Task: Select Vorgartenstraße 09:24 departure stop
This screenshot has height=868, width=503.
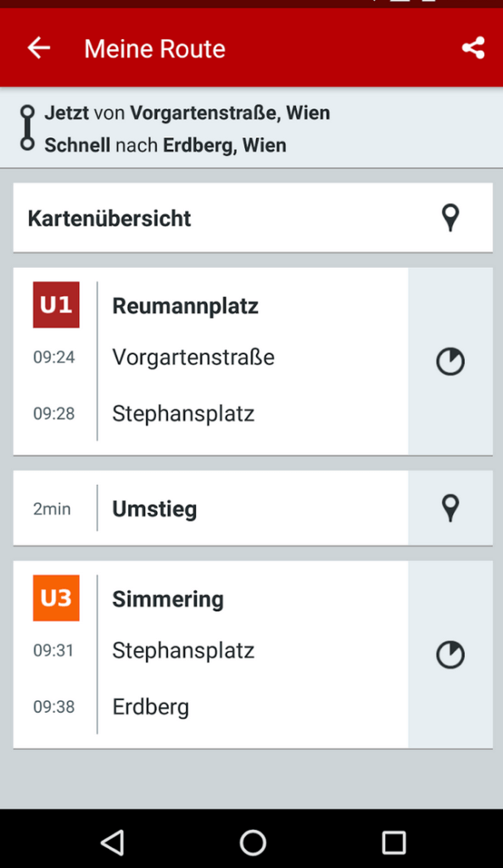Action: pyautogui.click(x=193, y=357)
